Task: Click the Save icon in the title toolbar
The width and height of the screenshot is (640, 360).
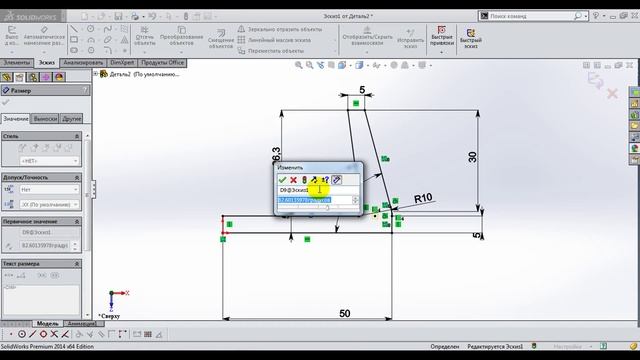Action: pos(118,16)
